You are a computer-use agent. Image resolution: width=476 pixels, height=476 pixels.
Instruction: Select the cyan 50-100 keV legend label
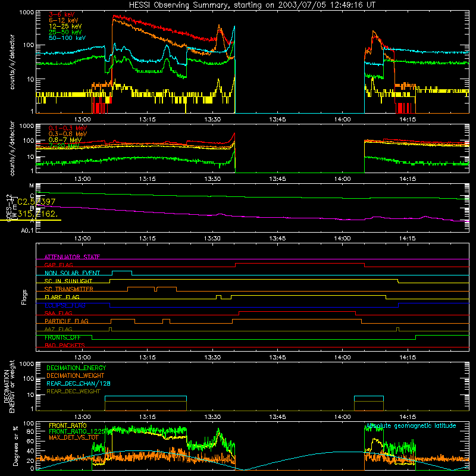67,37
